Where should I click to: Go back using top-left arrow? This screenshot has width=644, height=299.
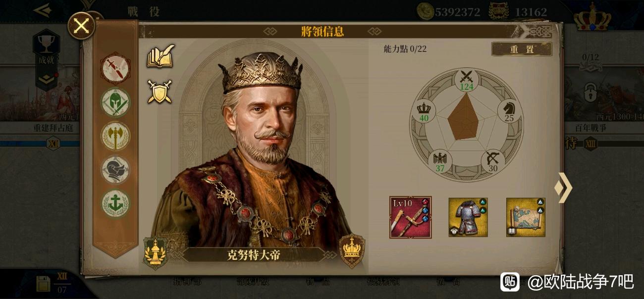coord(43,10)
